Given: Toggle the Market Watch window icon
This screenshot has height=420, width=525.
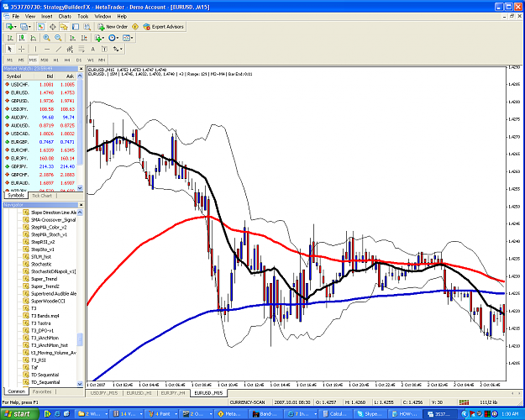Looking at the screenshot, I should [41, 26].
